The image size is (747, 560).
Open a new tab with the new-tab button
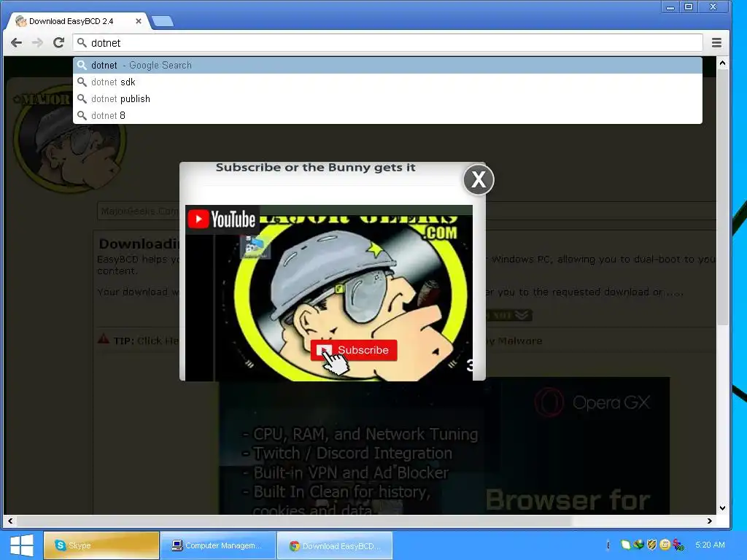162,21
